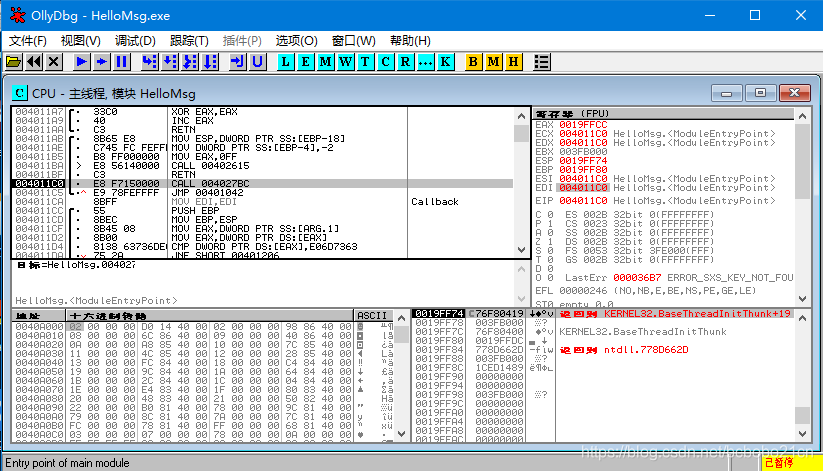Open file with the folder toolbar icon
This screenshot has height=471, width=823.
pos(14,62)
